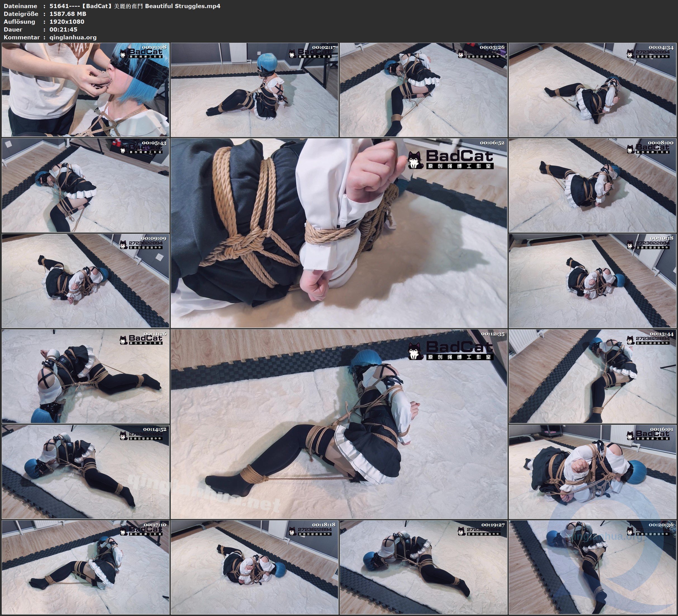Open the thumbnail stamped 00:01:08
Screen dimensions: 678x616
[x=85, y=90]
